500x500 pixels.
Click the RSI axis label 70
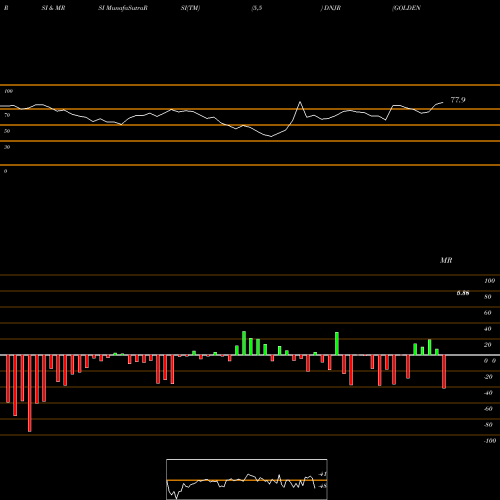click(x=7, y=115)
